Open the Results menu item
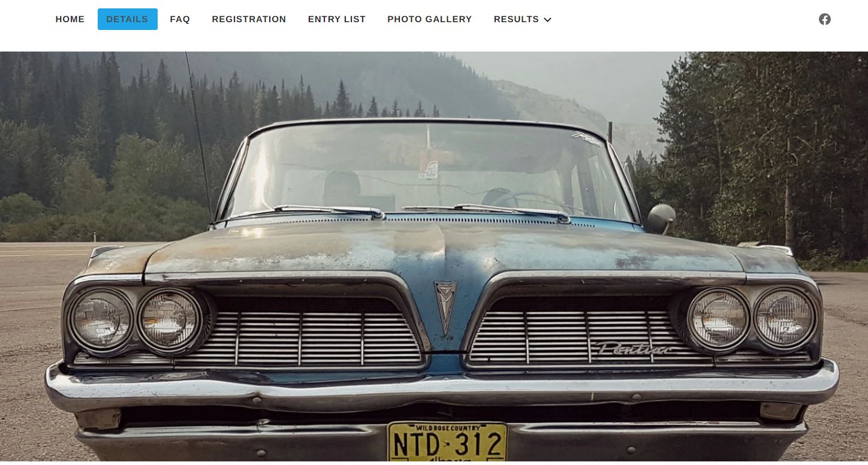Image resolution: width=868 pixels, height=465 pixels. (x=516, y=19)
